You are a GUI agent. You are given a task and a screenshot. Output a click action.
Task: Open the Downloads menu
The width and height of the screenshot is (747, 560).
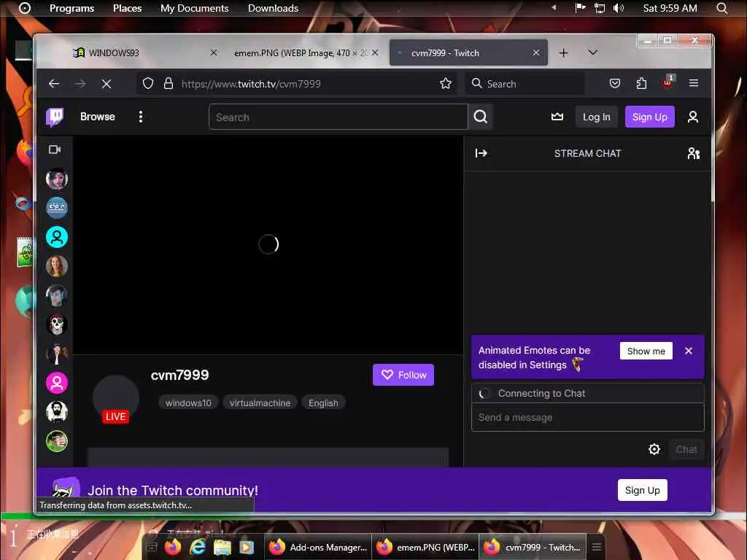pyautogui.click(x=273, y=8)
